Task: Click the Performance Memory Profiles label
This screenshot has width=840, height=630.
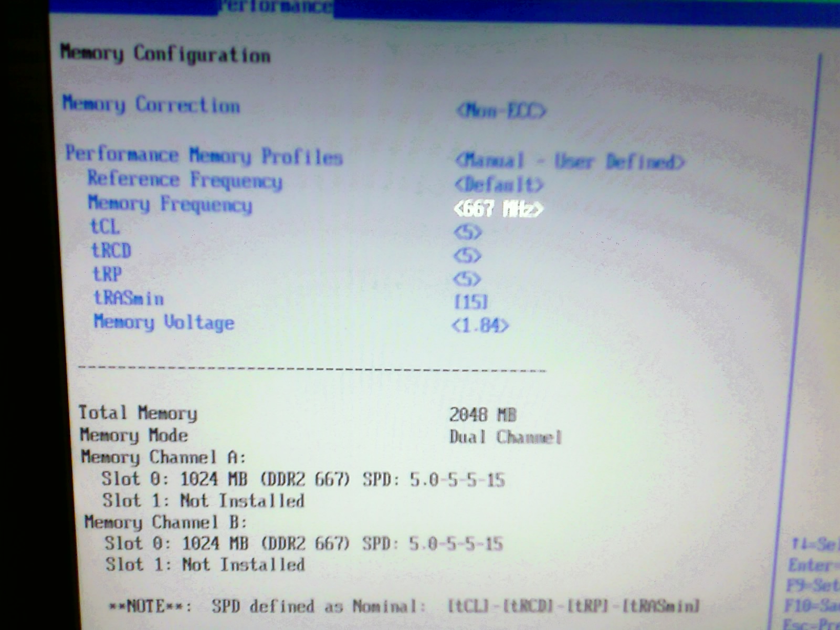Action: coord(204,155)
